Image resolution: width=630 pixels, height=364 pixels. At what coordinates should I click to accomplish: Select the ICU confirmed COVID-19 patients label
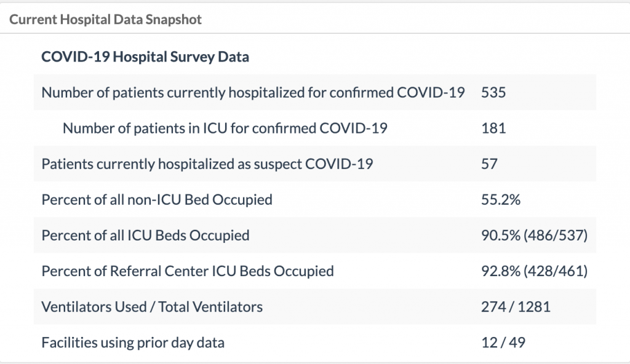tap(225, 129)
